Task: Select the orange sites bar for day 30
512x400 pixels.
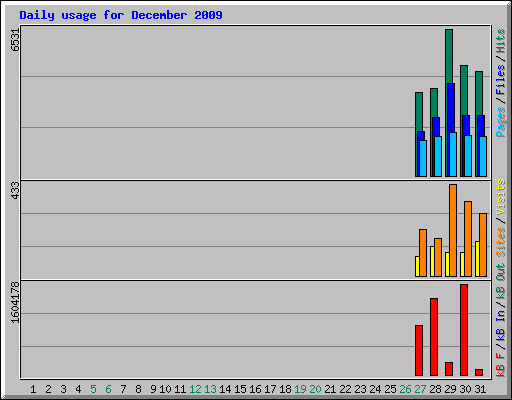Action: [x=468, y=239]
